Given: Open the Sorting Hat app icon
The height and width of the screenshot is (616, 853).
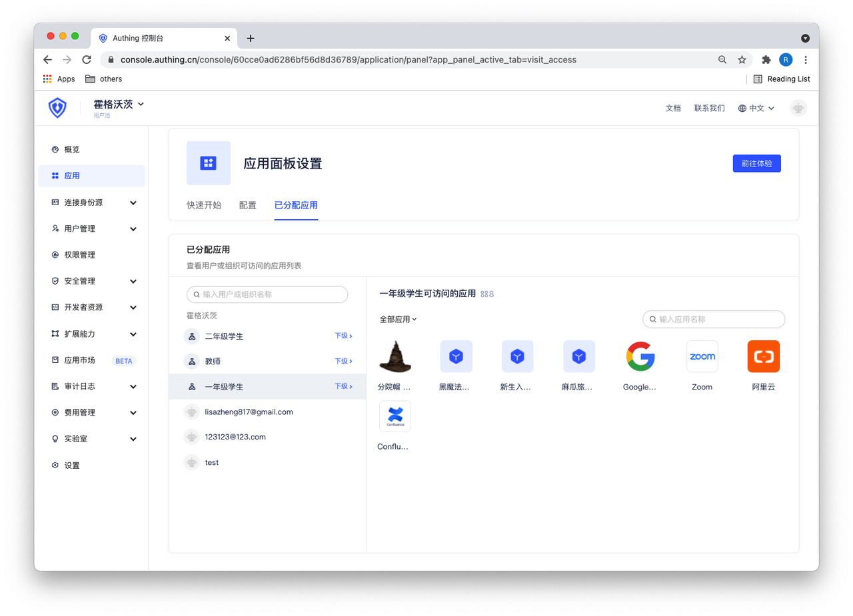Looking at the screenshot, I should pyautogui.click(x=395, y=356).
